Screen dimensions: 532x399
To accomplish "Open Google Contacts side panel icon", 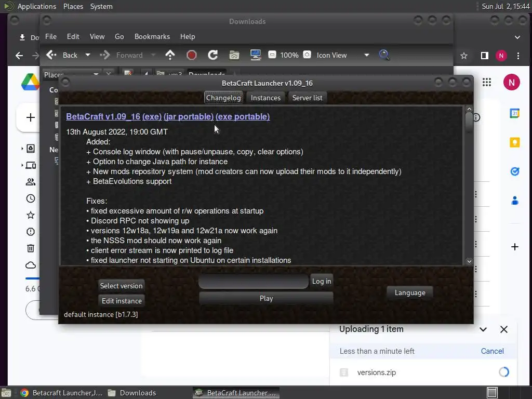I will pos(515,201).
